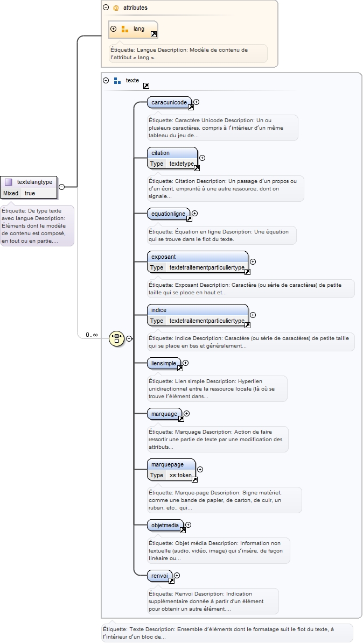Click the textelangtype description annotation
The height and width of the screenshot is (644, 363).
tap(37, 225)
